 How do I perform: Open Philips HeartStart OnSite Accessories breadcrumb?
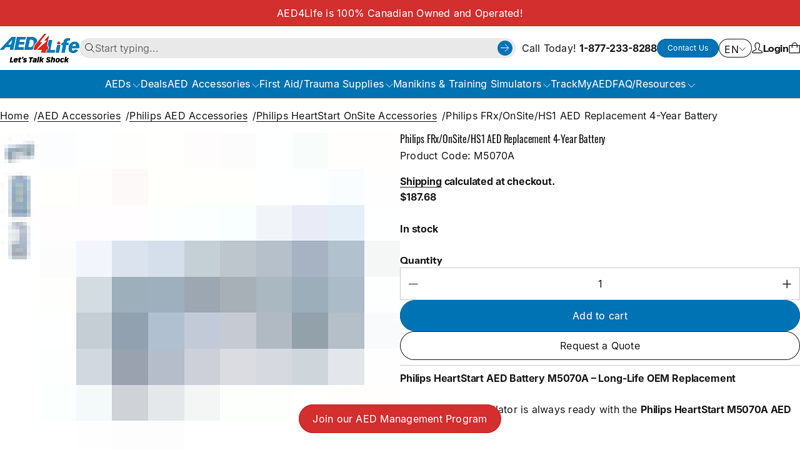click(346, 116)
